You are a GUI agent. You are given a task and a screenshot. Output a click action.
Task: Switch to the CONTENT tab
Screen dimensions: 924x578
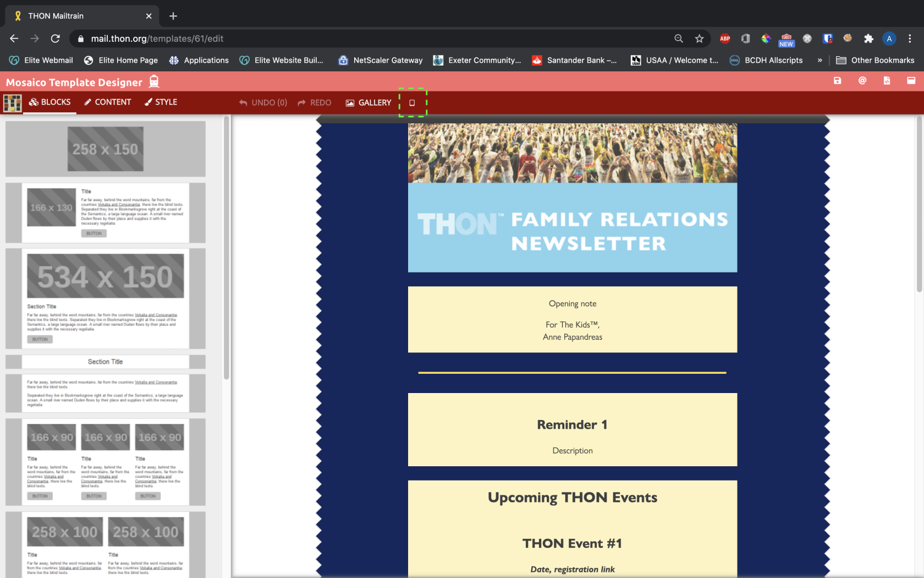point(107,102)
